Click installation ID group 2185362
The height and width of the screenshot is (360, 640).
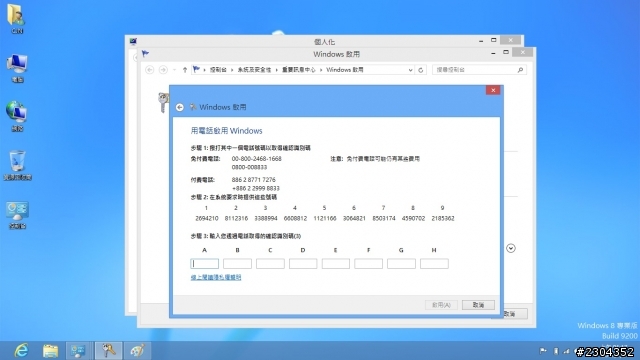443,219
